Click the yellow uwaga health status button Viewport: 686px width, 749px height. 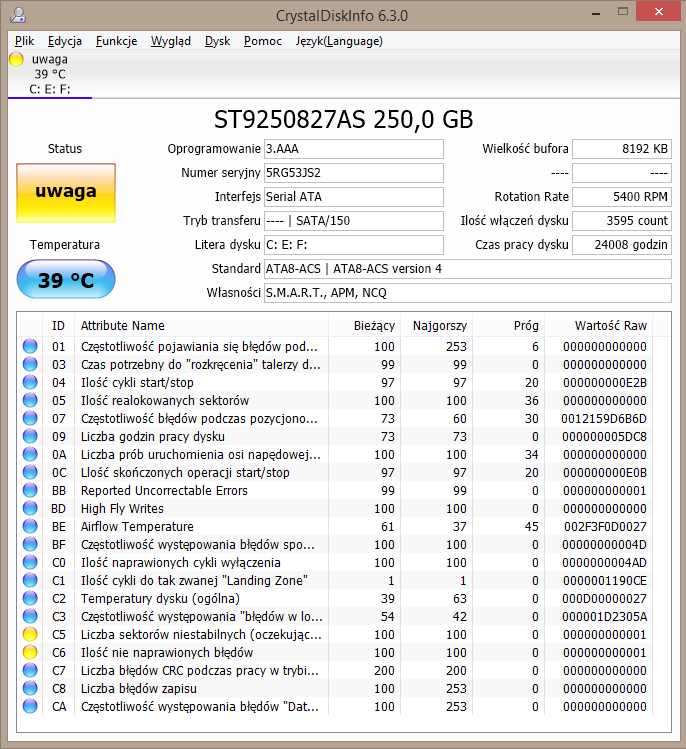coord(66,192)
